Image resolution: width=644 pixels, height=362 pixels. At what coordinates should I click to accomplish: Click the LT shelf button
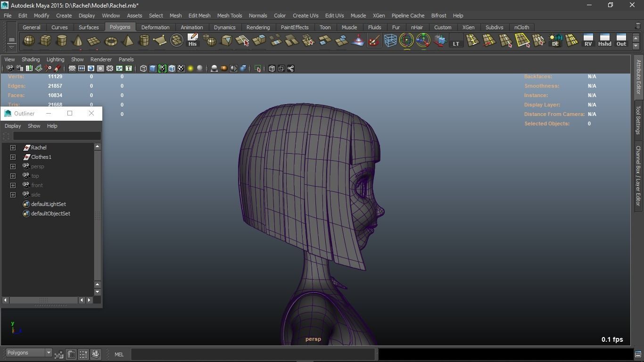[456, 41]
